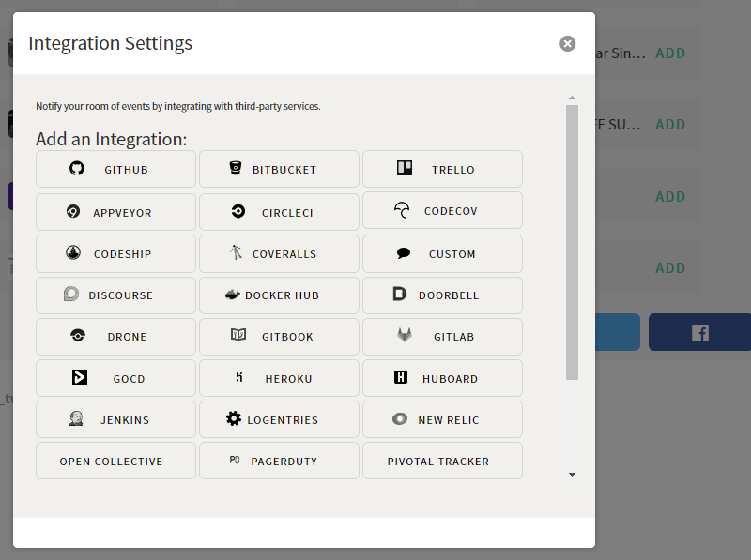Click the Docker Hub whale icon
The height and width of the screenshot is (560, 751).
[x=233, y=295]
